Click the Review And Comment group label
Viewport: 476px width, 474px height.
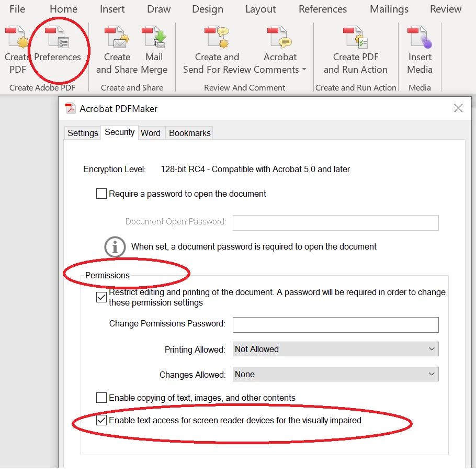tap(244, 88)
